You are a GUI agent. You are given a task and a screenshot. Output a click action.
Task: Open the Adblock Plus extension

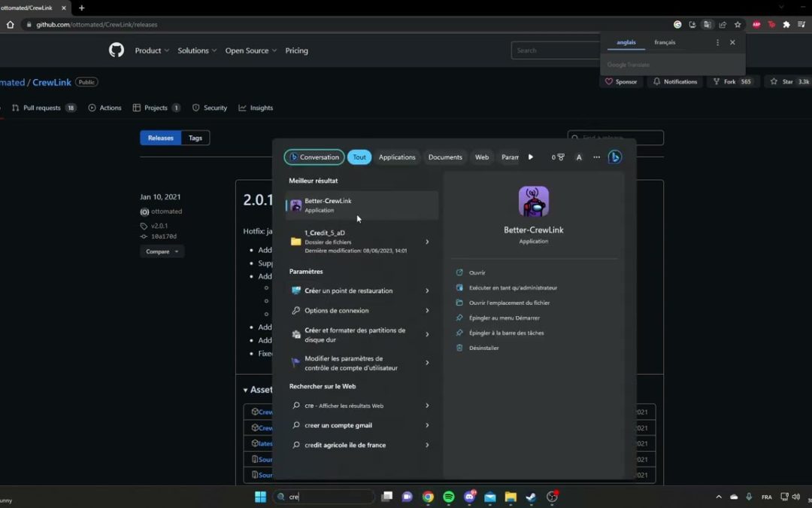tap(756, 24)
